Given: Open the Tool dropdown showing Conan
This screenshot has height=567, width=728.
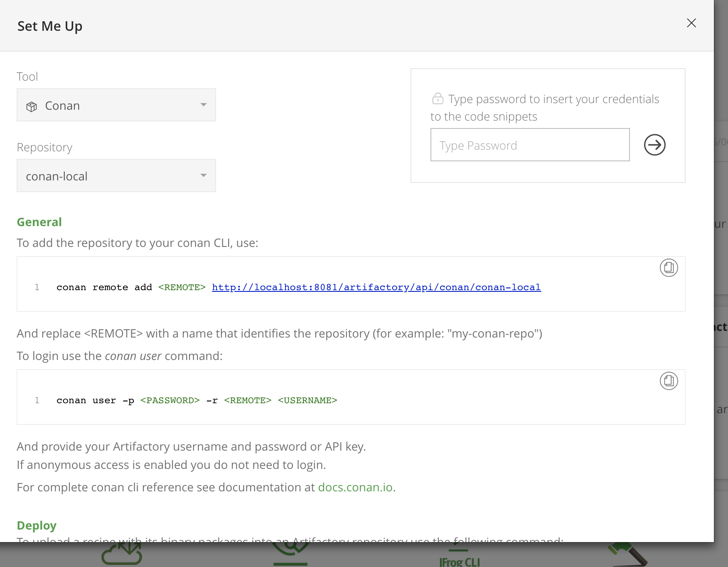Looking at the screenshot, I should pos(116,105).
